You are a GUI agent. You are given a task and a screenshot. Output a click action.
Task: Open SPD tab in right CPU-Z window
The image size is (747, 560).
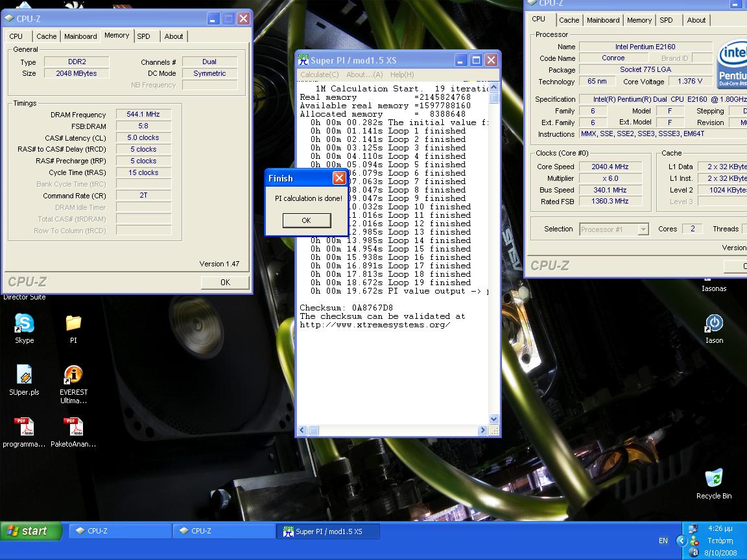click(666, 20)
